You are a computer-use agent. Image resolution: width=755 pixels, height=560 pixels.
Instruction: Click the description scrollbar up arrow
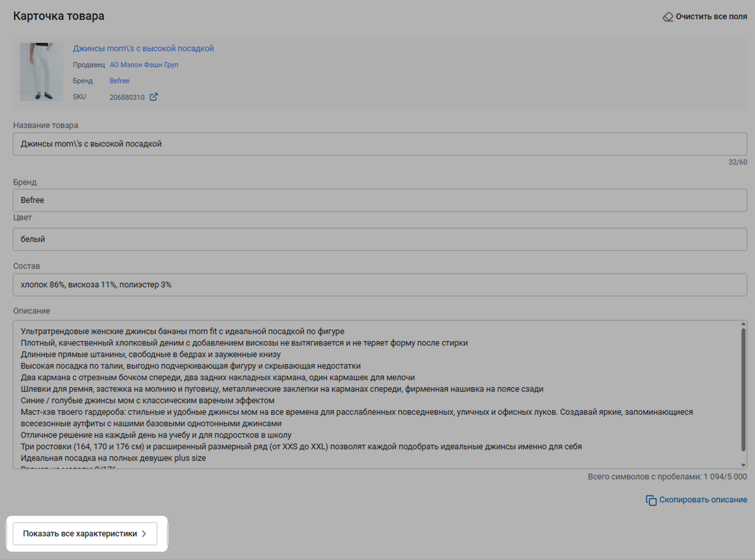click(x=743, y=324)
